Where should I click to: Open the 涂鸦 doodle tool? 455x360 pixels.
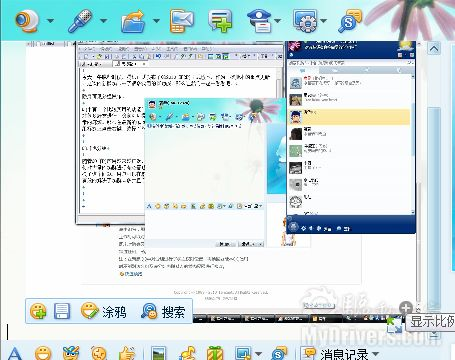[x=104, y=311]
